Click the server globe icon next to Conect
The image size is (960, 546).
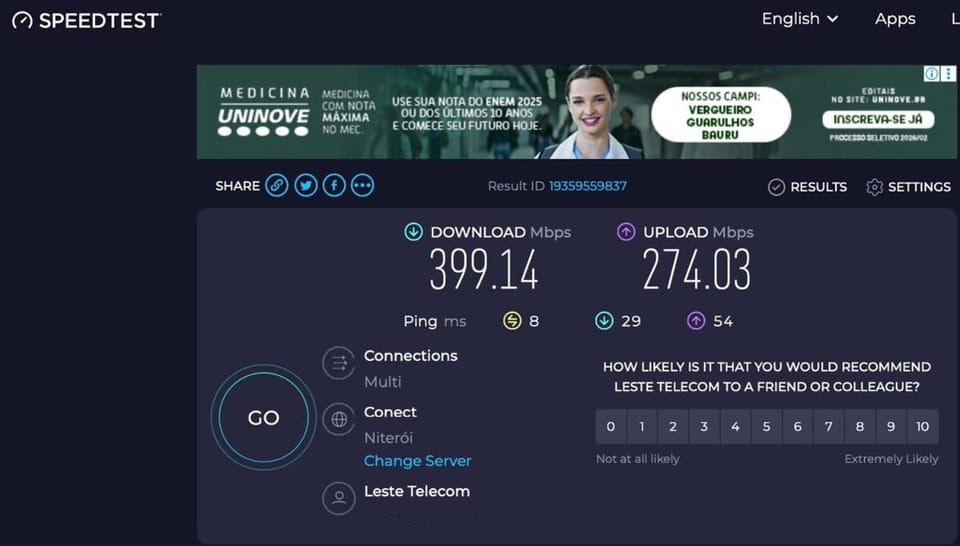click(339, 419)
